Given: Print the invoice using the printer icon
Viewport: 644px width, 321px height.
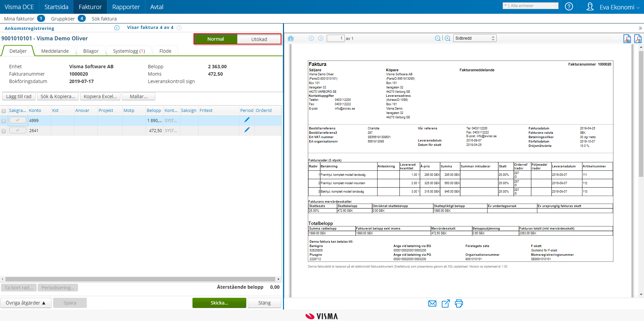Looking at the screenshot, I should [459, 304].
